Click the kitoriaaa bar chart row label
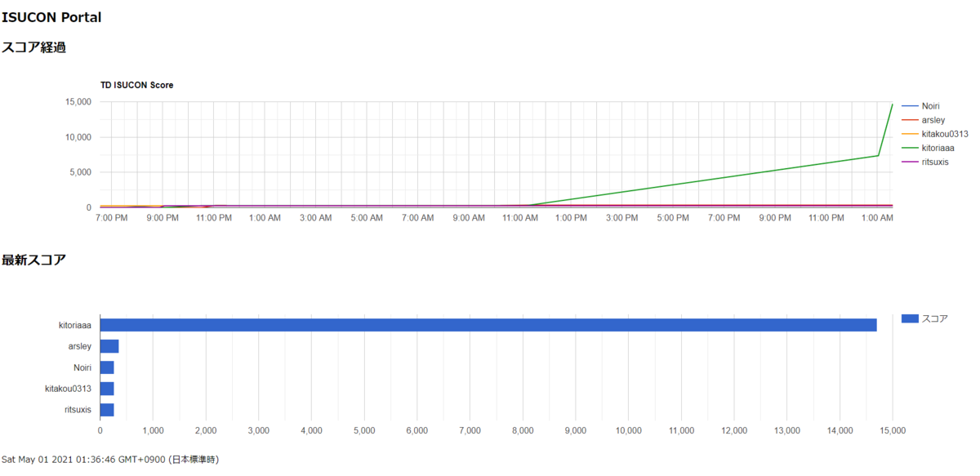Viewport: 980px width, 476px height. click(x=74, y=325)
